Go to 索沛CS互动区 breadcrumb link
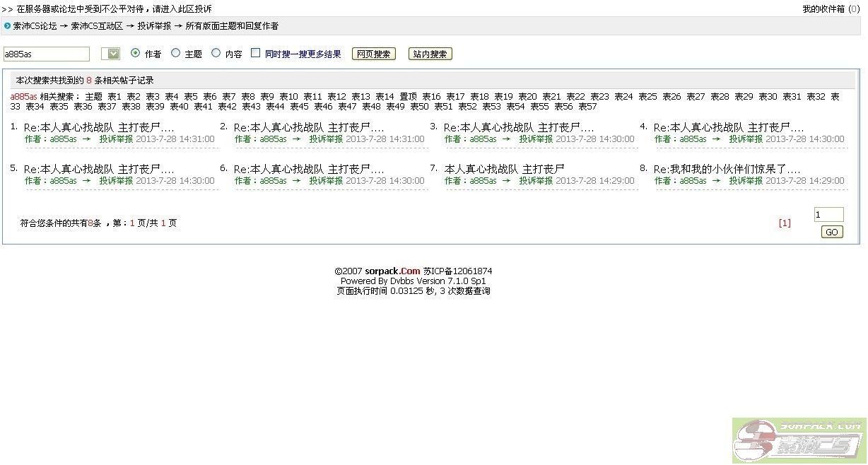Image resolution: width=868 pixels, height=465 pixels. click(97, 26)
